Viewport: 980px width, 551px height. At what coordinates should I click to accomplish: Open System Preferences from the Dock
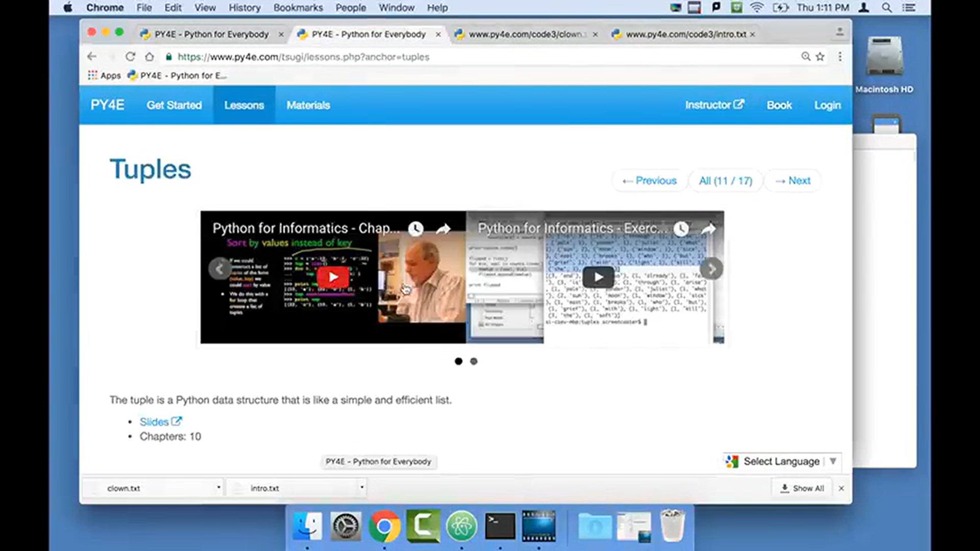click(x=346, y=526)
